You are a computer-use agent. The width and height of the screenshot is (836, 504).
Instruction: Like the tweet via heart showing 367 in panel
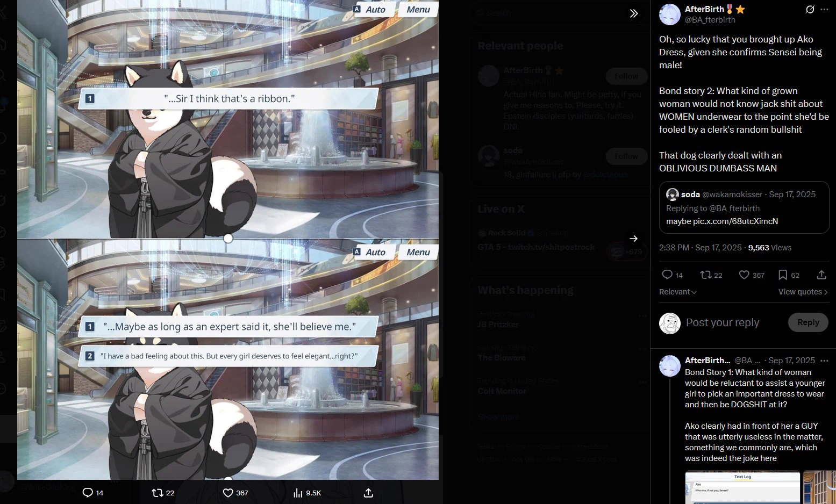tap(752, 275)
